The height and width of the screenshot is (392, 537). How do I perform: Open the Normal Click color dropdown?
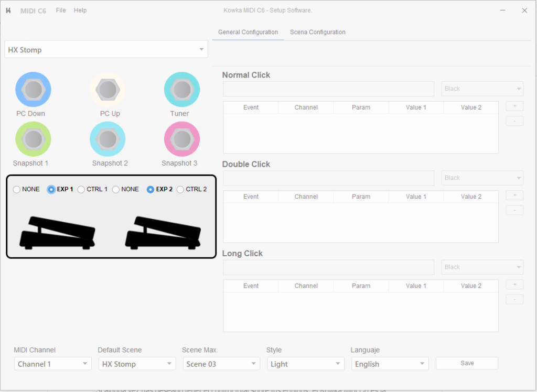(x=482, y=89)
